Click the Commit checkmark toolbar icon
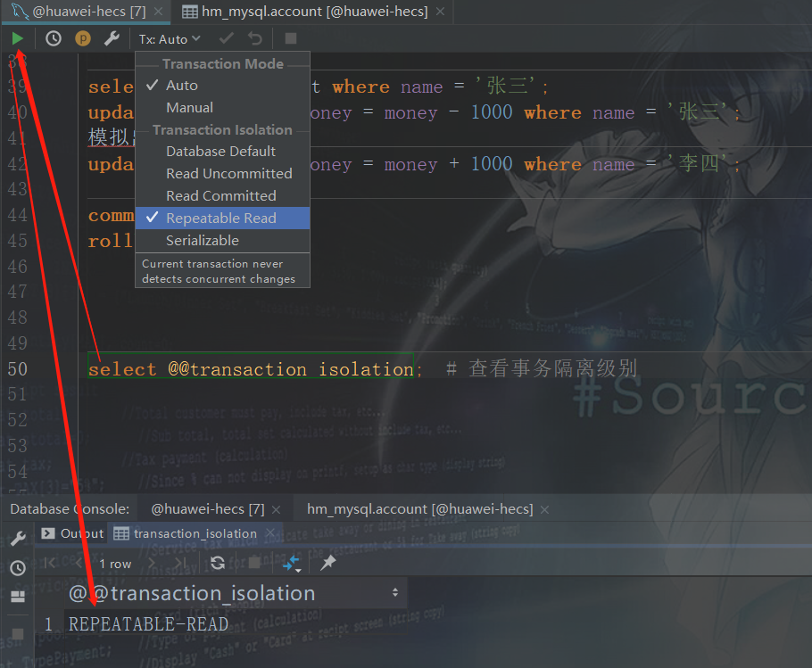Image resolution: width=812 pixels, height=668 pixels. coord(227,38)
